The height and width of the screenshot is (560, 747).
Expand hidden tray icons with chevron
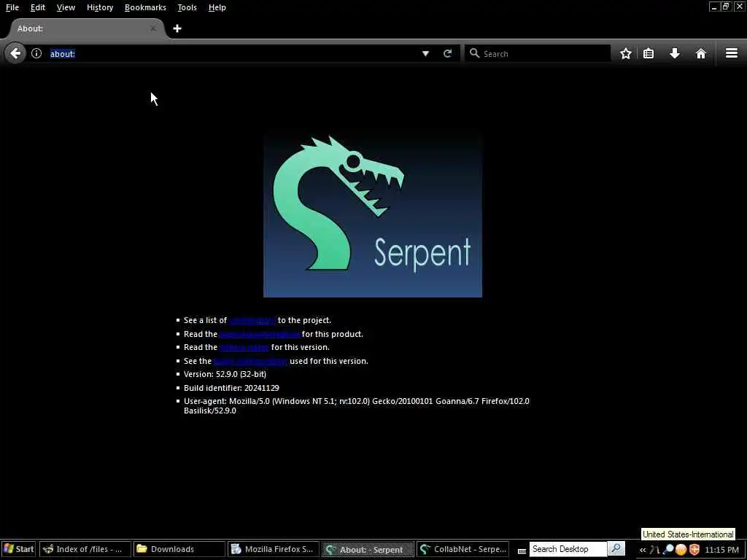coord(643,550)
